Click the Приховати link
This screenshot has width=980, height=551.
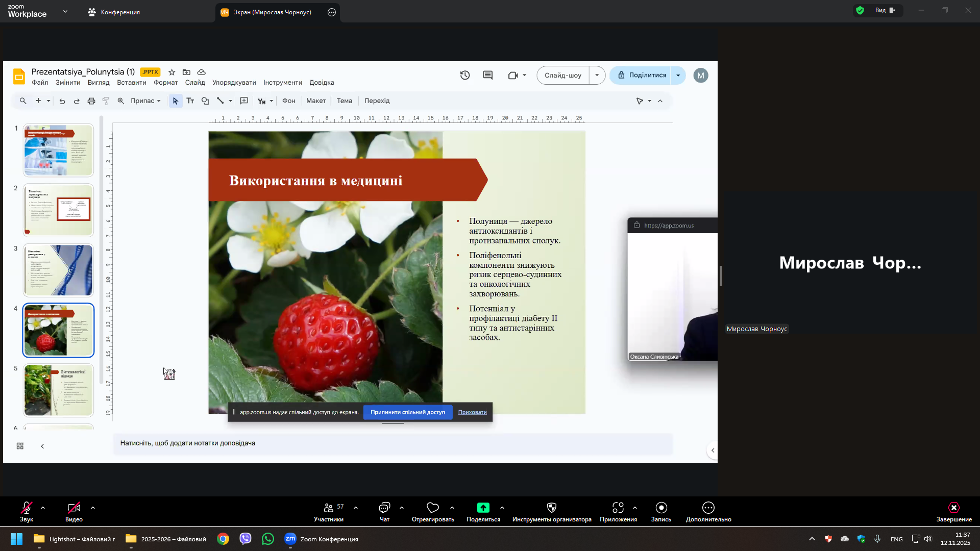(x=472, y=412)
